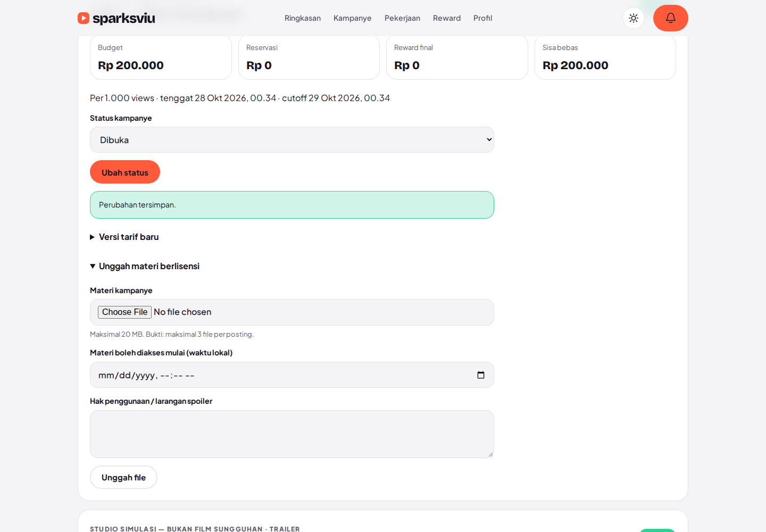Click the Choose File button
The height and width of the screenshot is (532, 766).
coord(125,312)
